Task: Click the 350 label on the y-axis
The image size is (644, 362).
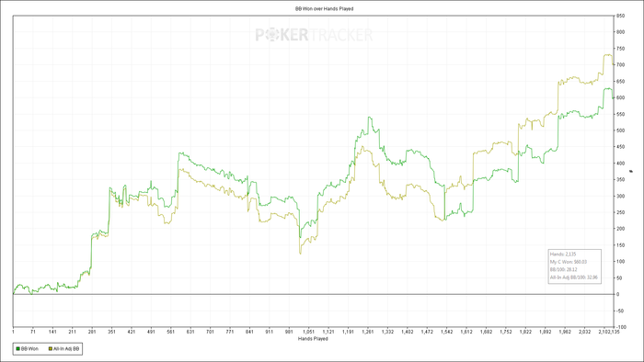Action: 620,179
